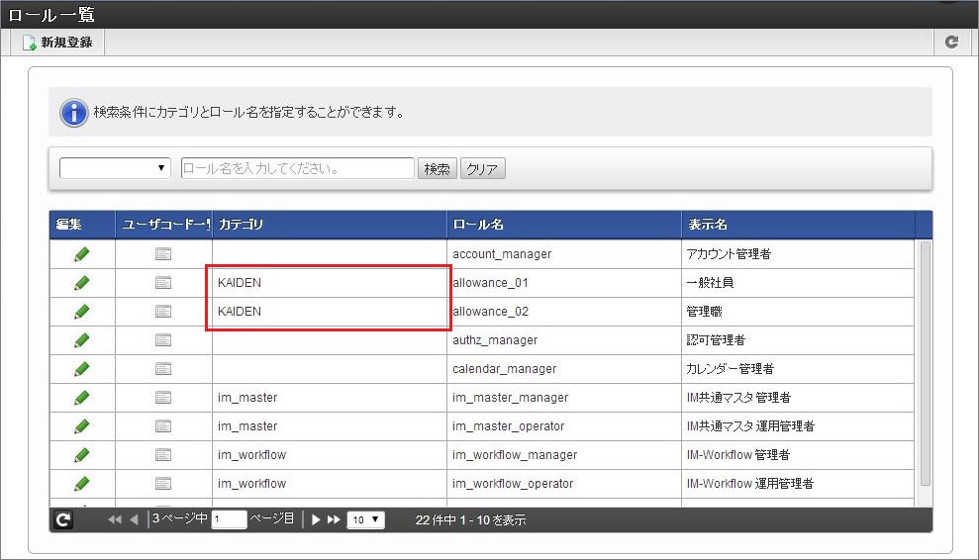Open user list icon for im_workflow_operator
This screenshot has height=560, width=979.
pos(163,484)
